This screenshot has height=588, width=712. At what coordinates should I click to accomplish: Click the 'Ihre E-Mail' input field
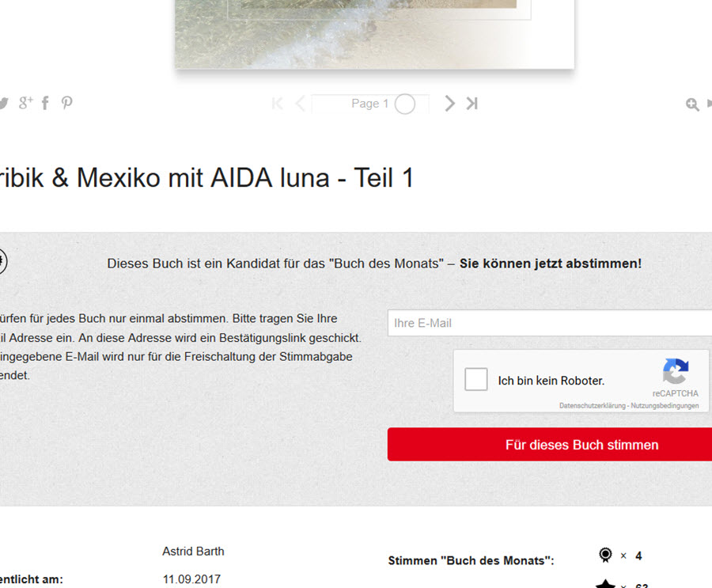550,323
